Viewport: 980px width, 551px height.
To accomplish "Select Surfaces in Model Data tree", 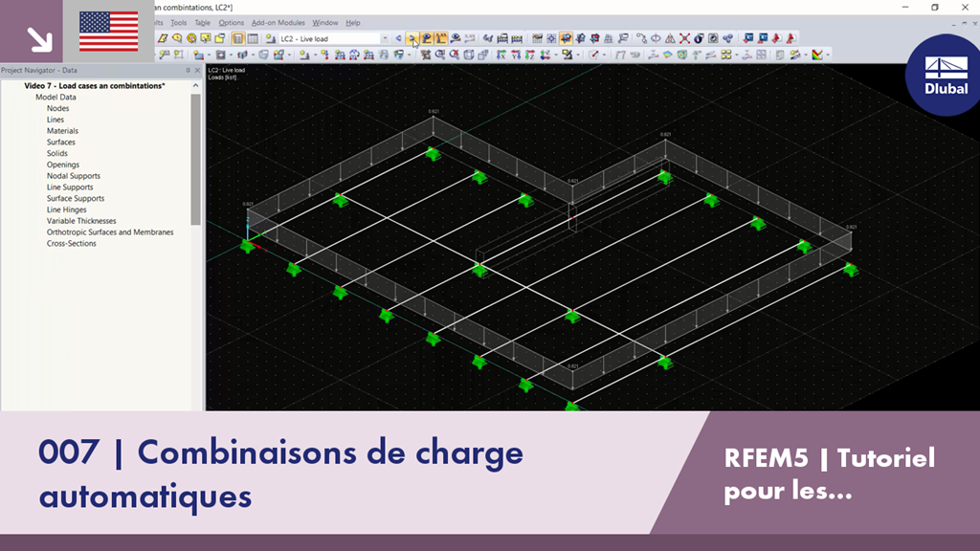I will tap(60, 143).
